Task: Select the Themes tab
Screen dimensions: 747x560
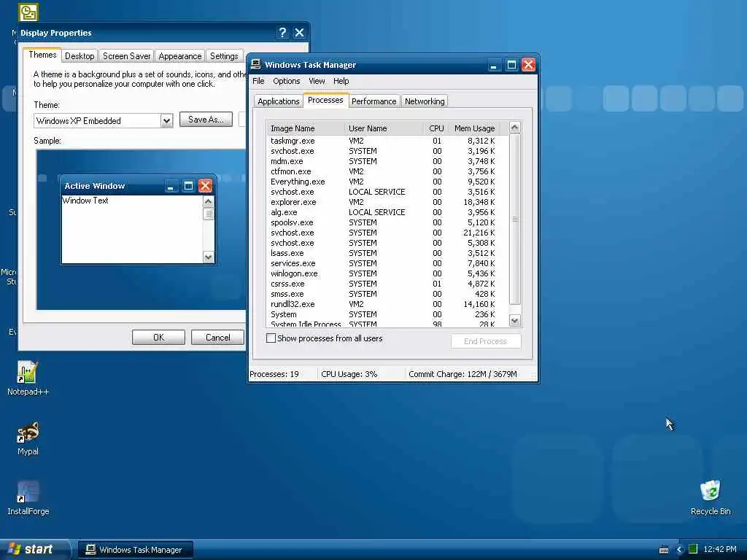Action: tap(42, 55)
